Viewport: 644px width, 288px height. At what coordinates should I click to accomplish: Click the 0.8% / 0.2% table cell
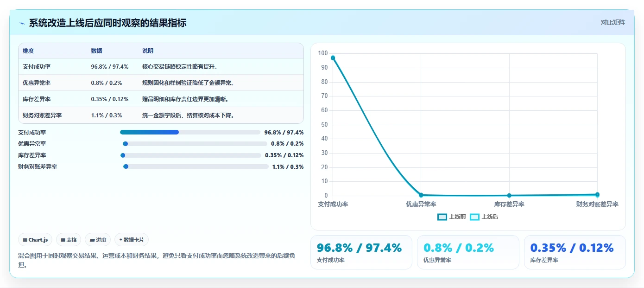(107, 83)
